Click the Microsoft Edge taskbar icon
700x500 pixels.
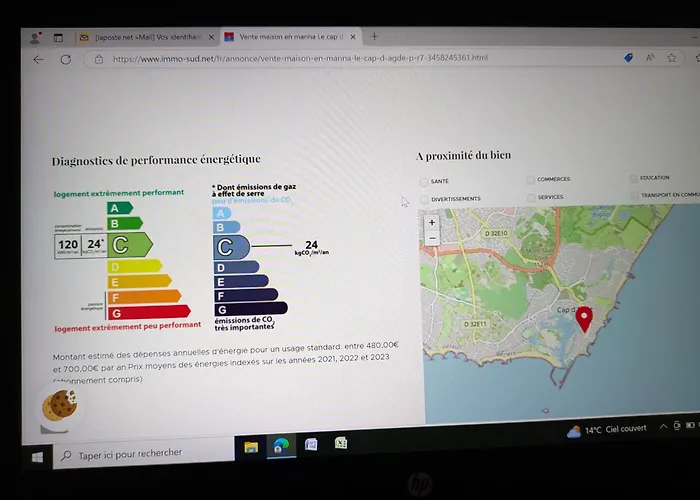(281, 445)
